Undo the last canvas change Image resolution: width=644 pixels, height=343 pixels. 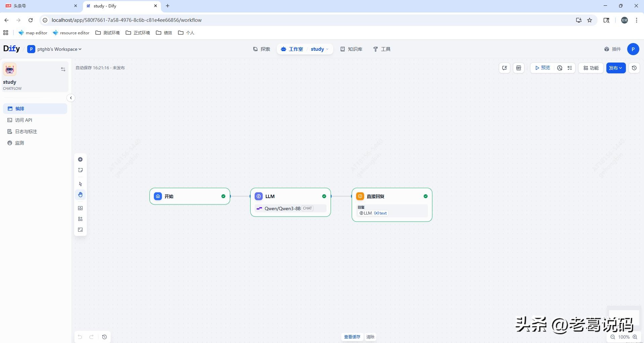(80, 337)
